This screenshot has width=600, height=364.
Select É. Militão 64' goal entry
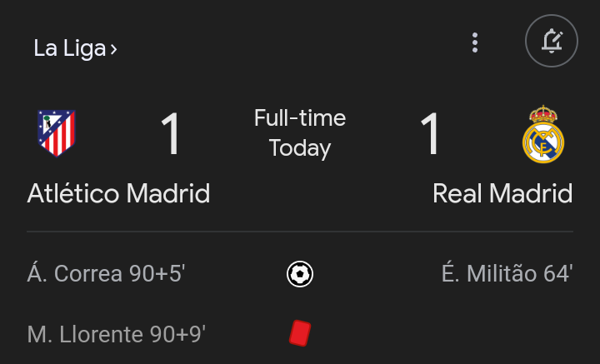507,274
